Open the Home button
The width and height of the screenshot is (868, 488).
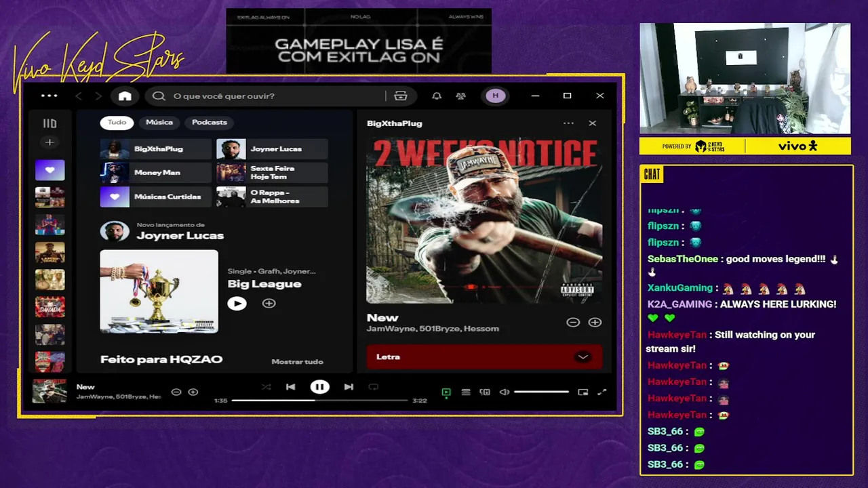point(125,96)
